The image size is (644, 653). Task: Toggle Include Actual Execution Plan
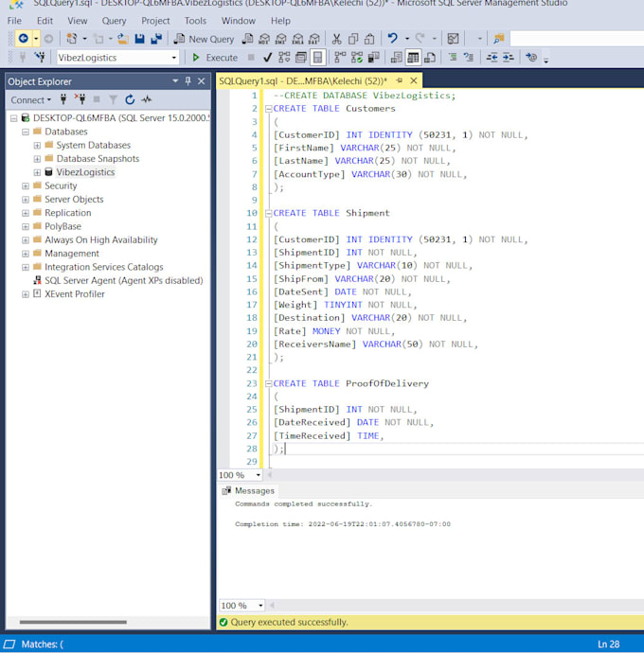tap(340, 57)
